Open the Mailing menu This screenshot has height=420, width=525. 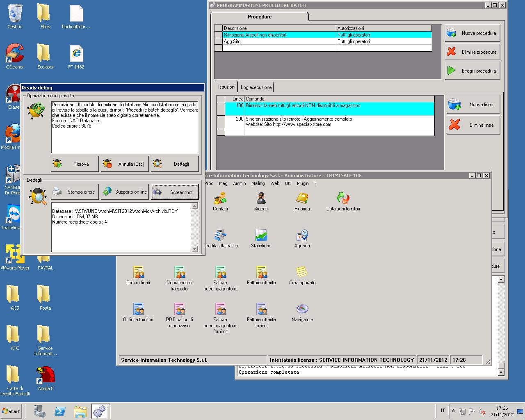tap(258, 183)
